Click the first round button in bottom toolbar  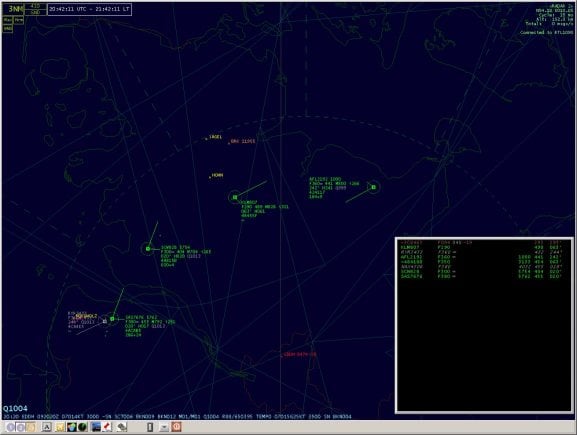click(x=11, y=427)
